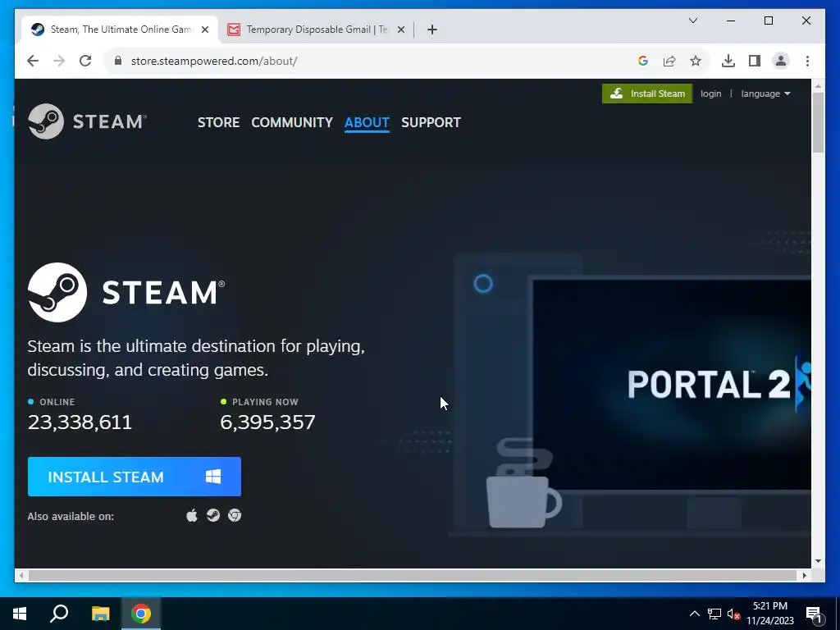Viewport: 840px width, 630px height.
Task: Open a new tab with plus button
Action: [432, 30]
